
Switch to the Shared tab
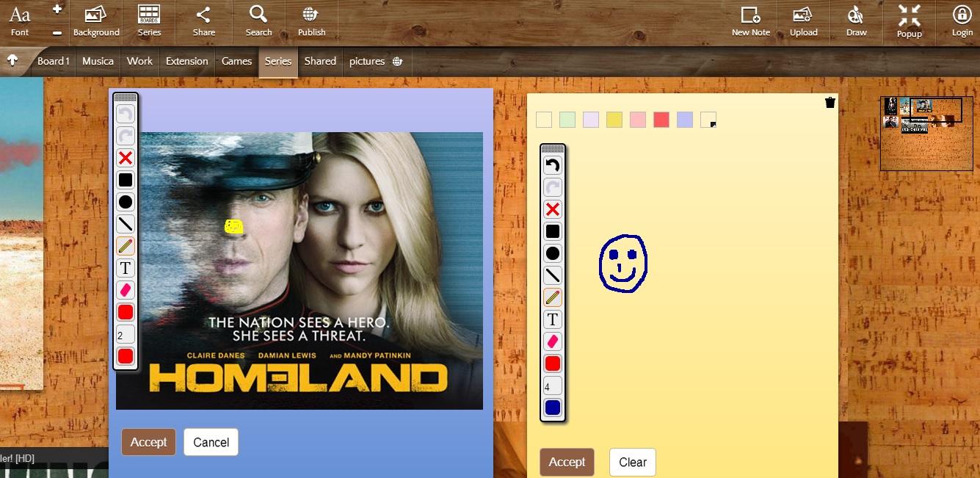coord(320,61)
